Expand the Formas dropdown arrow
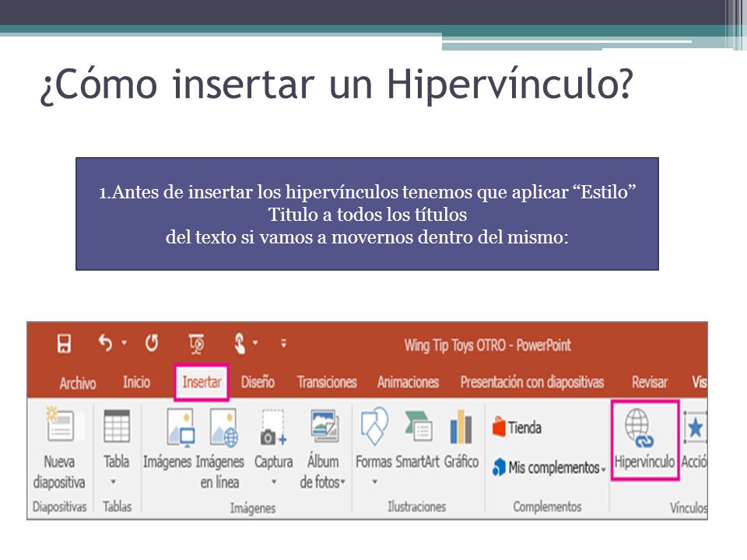Image resolution: width=747 pixels, height=560 pixels. (375, 482)
